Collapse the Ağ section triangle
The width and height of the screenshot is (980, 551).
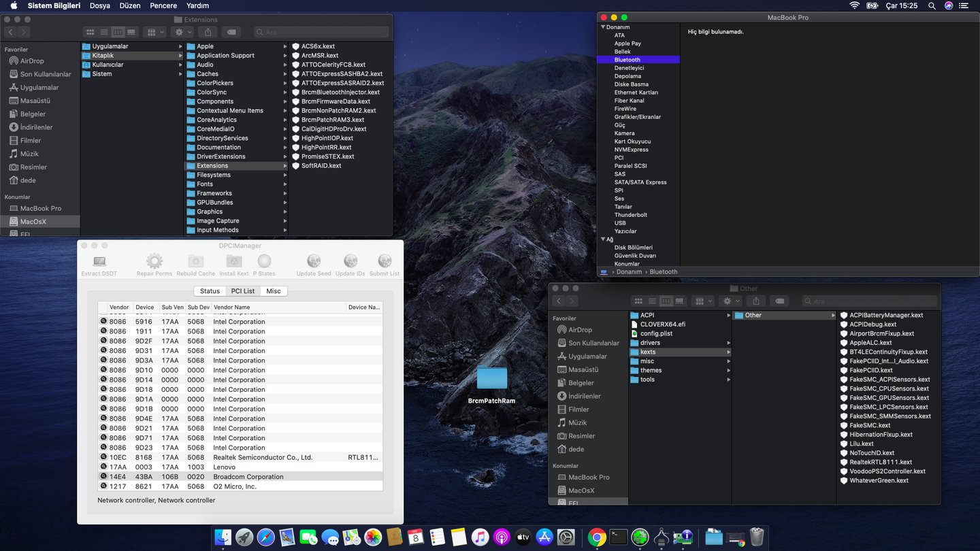603,239
